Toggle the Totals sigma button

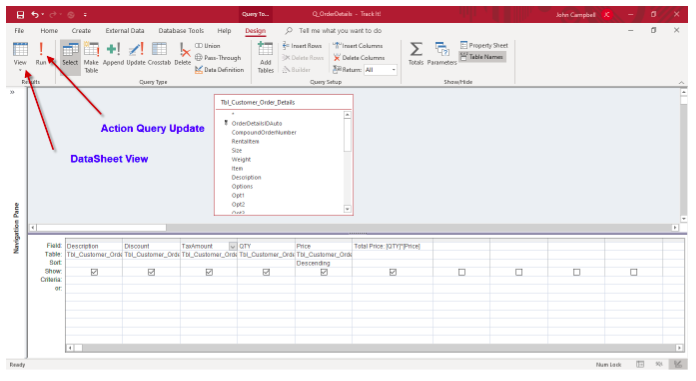pos(416,54)
